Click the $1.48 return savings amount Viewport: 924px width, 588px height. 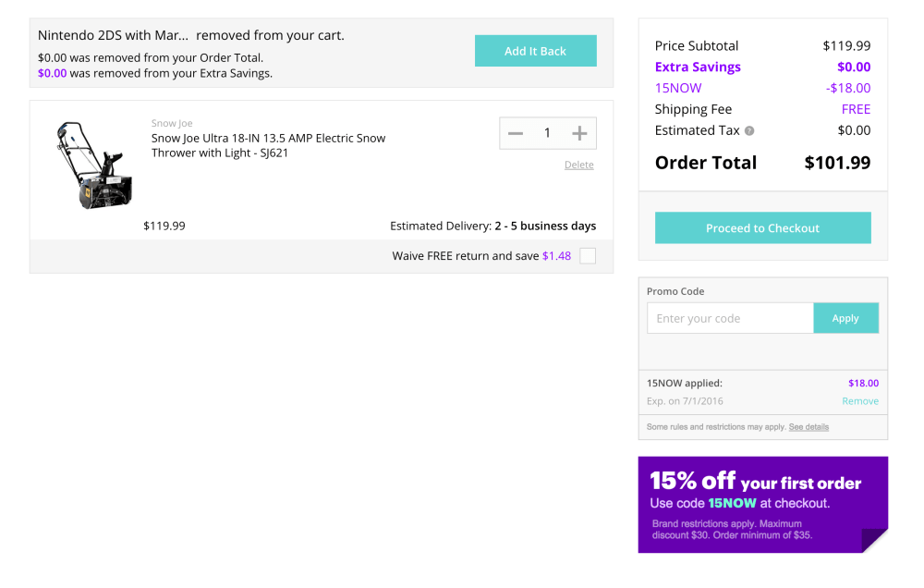coord(556,256)
